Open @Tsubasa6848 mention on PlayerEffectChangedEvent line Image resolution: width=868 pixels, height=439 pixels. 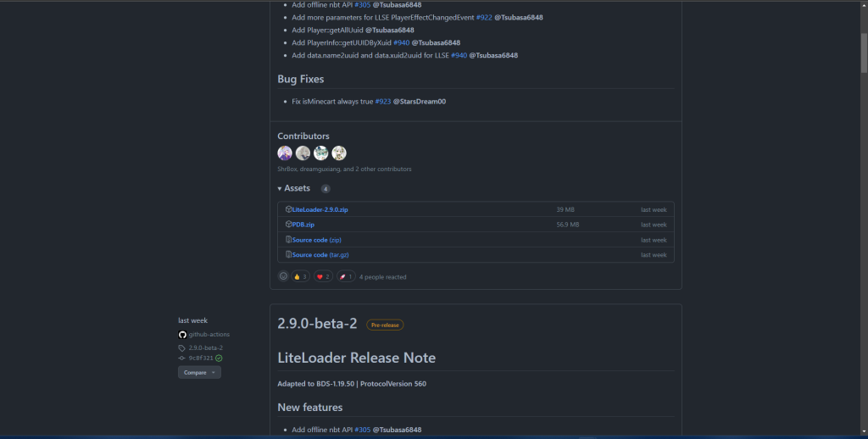coord(519,17)
